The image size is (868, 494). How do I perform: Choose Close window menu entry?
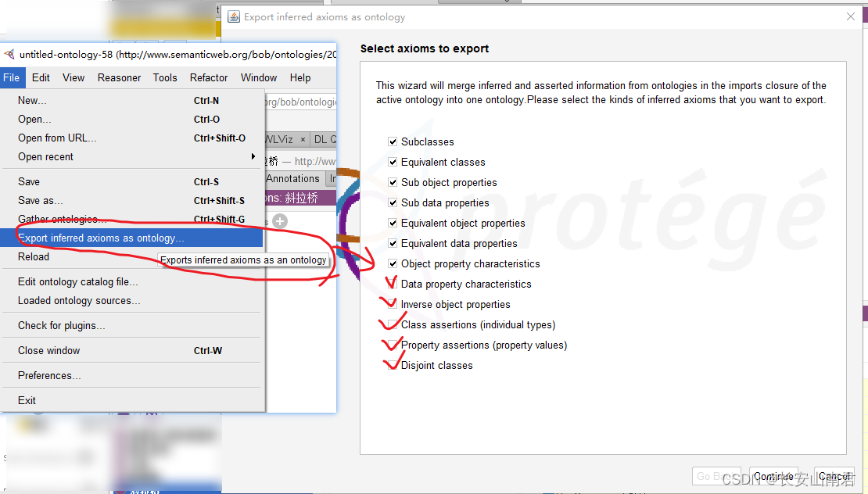pyautogui.click(x=132, y=351)
